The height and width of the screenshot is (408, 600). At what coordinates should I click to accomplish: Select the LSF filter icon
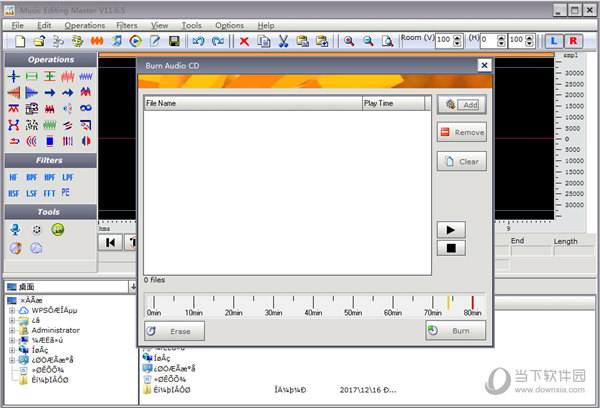[x=31, y=194]
